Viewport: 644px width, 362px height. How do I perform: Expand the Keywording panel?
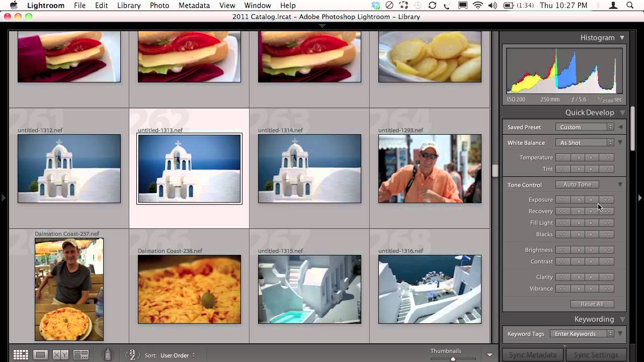(x=622, y=319)
